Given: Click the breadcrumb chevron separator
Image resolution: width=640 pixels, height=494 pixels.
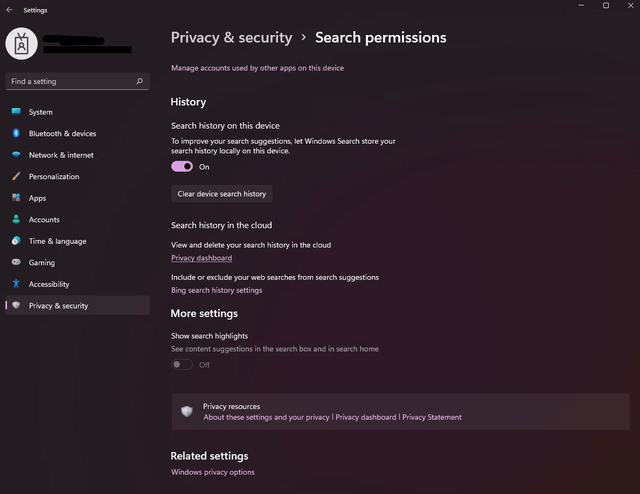Looking at the screenshot, I should 304,38.
